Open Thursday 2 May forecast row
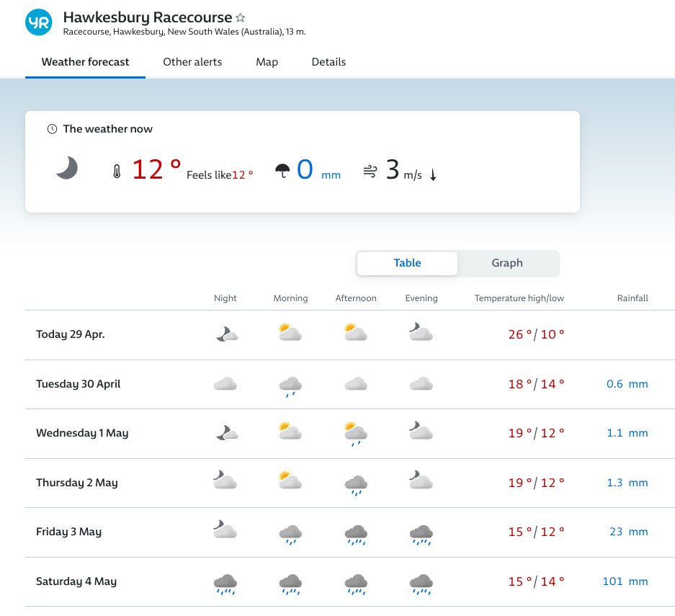 [350, 483]
